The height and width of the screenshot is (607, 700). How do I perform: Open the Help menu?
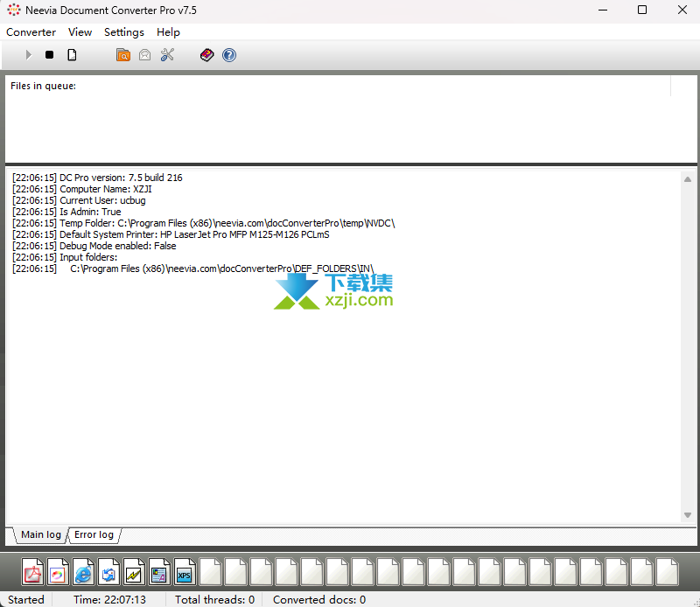pyautogui.click(x=168, y=32)
